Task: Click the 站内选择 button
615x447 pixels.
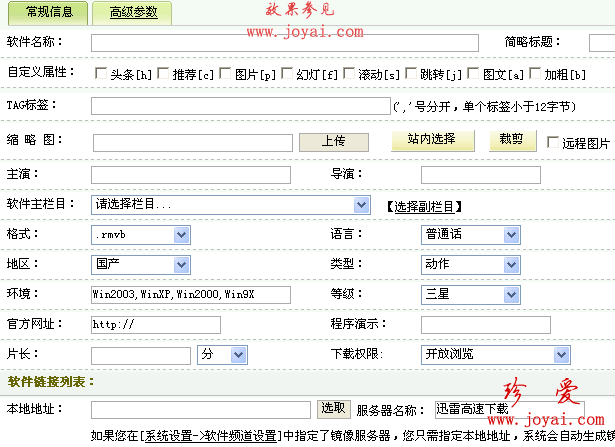Action: pos(433,140)
